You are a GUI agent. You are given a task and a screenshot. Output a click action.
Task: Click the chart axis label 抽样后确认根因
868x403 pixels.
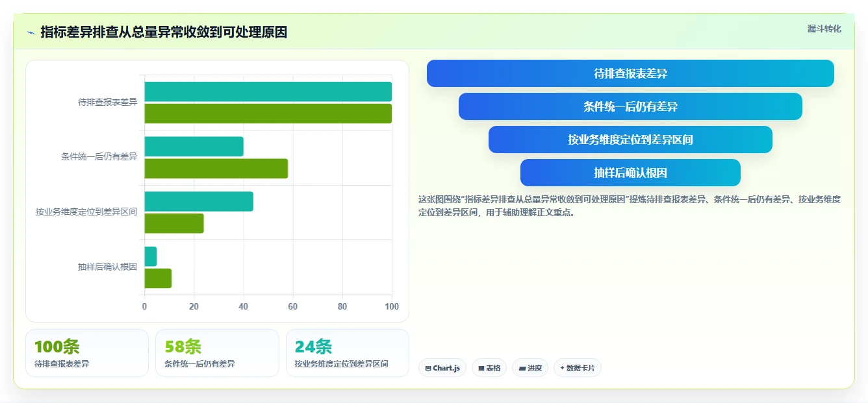click(x=107, y=267)
